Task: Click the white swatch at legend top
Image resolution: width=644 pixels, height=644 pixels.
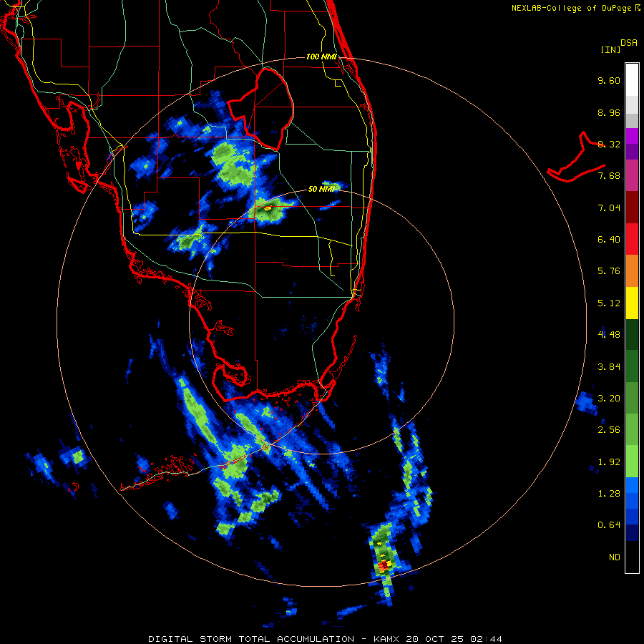Action: click(632, 80)
